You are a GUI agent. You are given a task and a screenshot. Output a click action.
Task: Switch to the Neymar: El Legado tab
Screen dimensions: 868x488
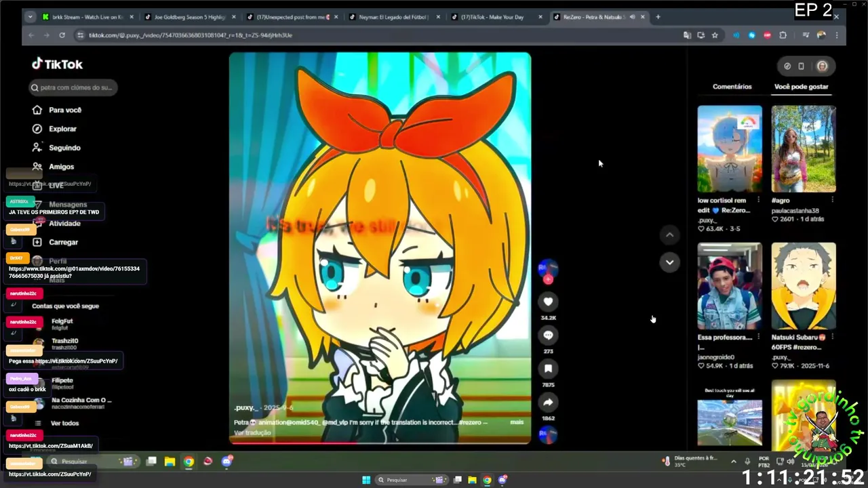click(x=395, y=17)
